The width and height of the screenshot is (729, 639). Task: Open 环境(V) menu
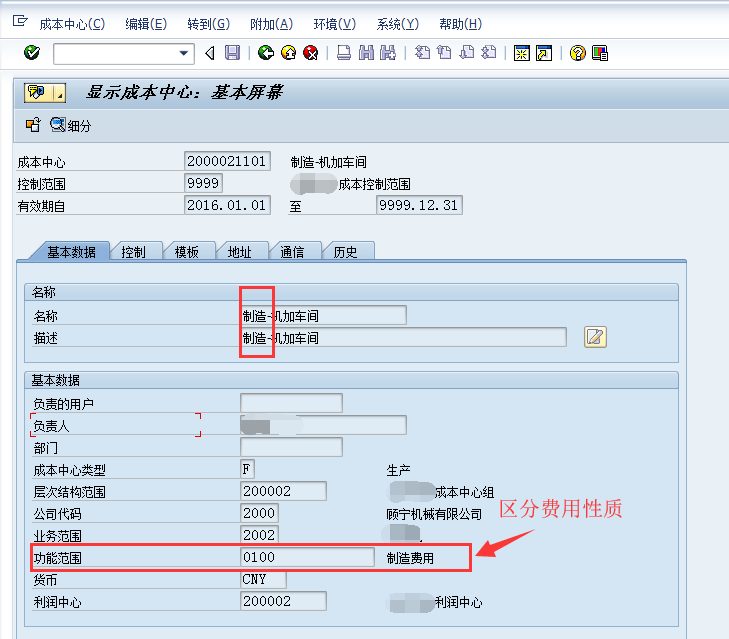(x=335, y=24)
